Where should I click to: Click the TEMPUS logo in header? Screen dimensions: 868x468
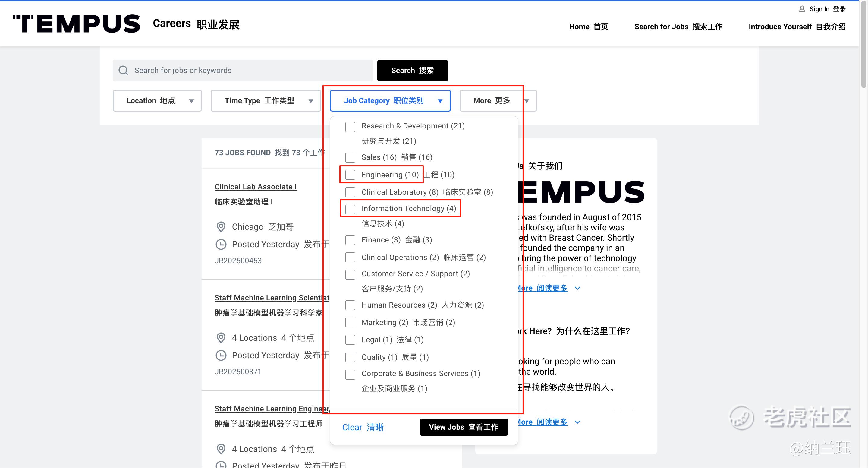(76, 24)
